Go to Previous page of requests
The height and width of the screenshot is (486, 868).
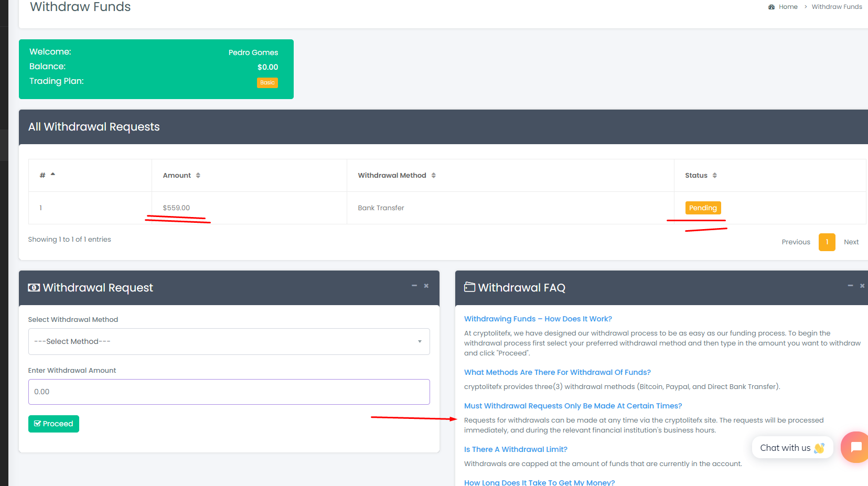pyautogui.click(x=796, y=242)
